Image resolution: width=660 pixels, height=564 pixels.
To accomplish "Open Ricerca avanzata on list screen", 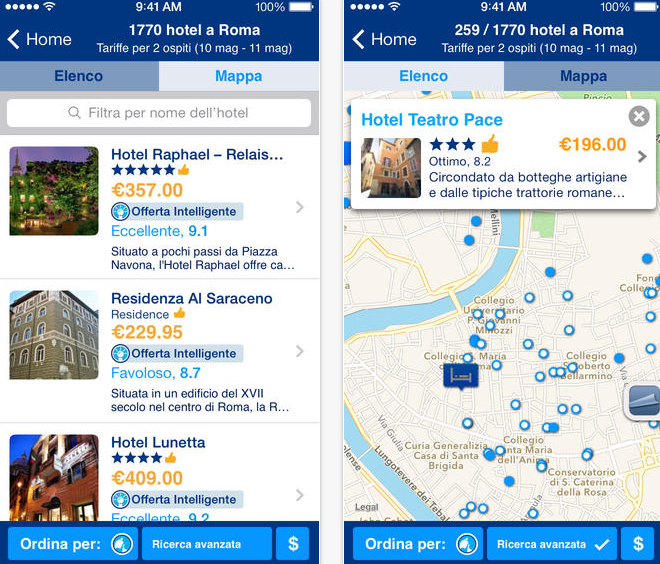I will click(207, 544).
